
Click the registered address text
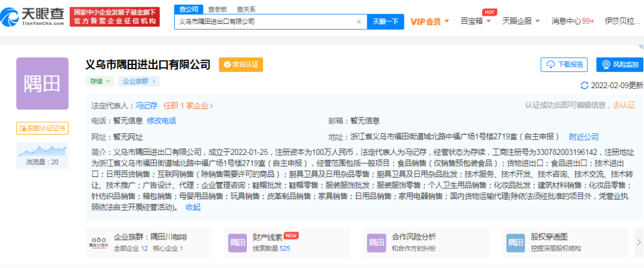point(455,136)
